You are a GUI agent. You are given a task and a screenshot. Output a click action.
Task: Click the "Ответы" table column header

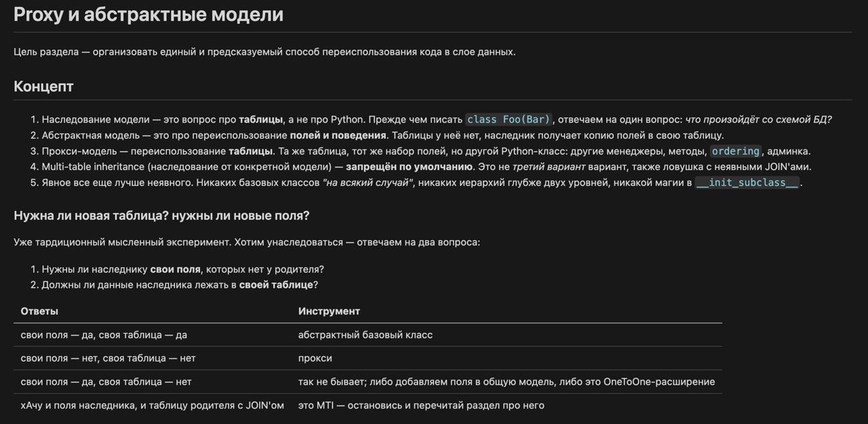click(x=39, y=311)
